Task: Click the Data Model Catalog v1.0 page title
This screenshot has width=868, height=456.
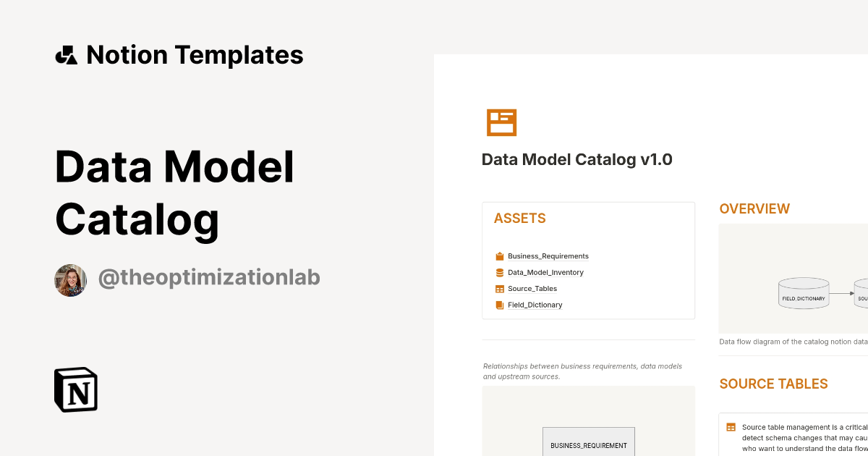Action: (x=576, y=159)
